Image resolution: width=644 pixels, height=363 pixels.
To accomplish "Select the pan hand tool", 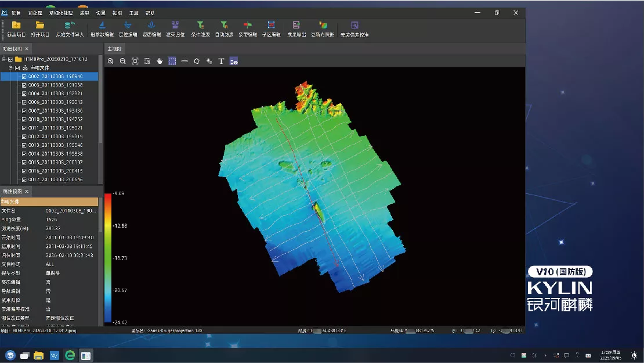I will [160, 61].
